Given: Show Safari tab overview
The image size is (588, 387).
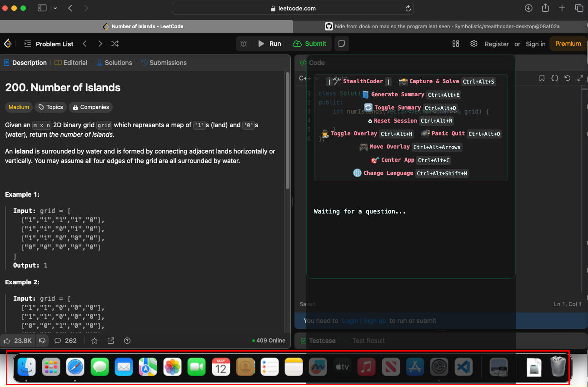Looking at the screenshot, I should (x=579, y=8).
